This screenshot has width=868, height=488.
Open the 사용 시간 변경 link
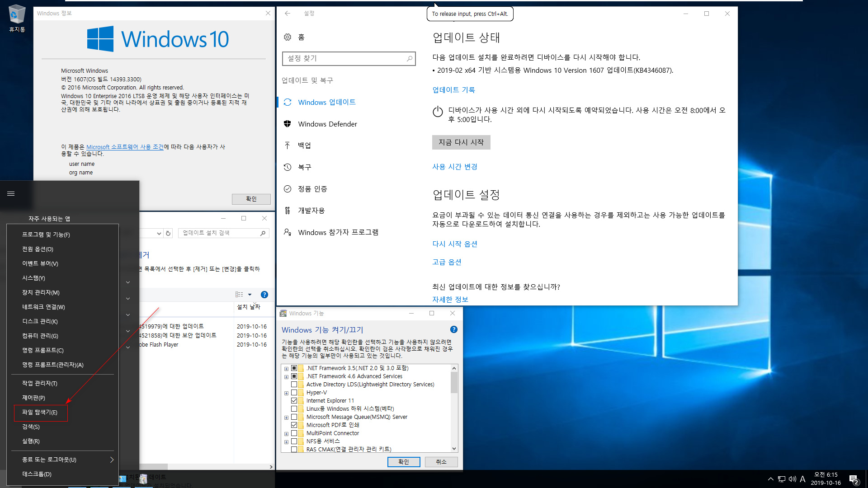pos(455,167)
